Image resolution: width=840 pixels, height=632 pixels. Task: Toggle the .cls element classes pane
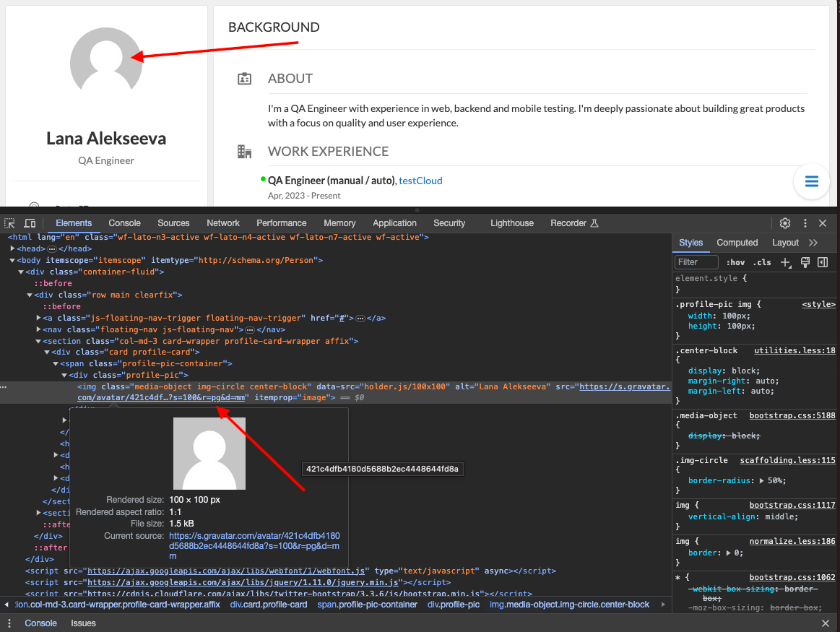click(x=761, y=261)
